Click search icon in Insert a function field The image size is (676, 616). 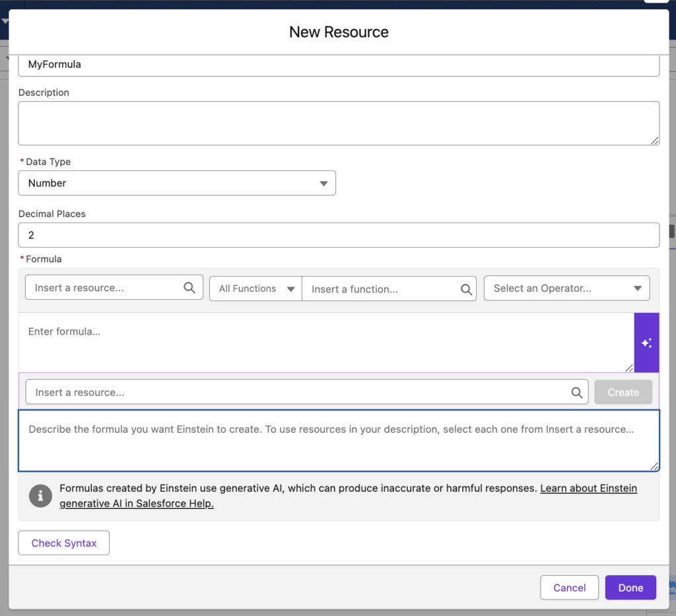click(x=466, y=289)
